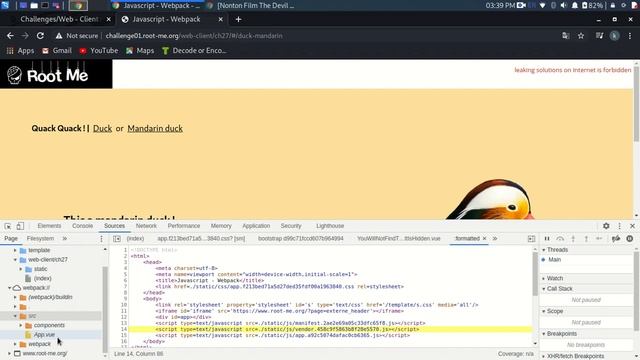Image resolution: width=640 pixels, height=360 pixels.
Task: Open the media control playlist icon
Action: (599, 36)
